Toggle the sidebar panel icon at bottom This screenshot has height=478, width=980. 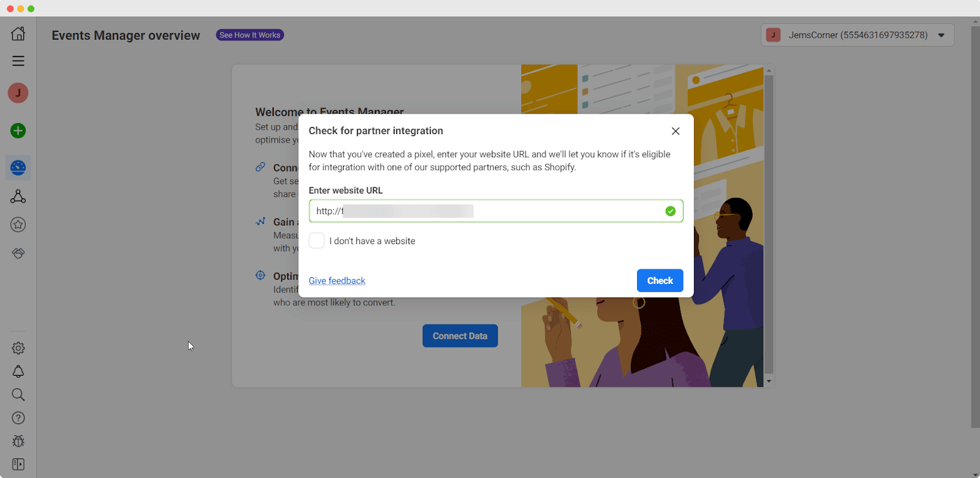(18, 465)
